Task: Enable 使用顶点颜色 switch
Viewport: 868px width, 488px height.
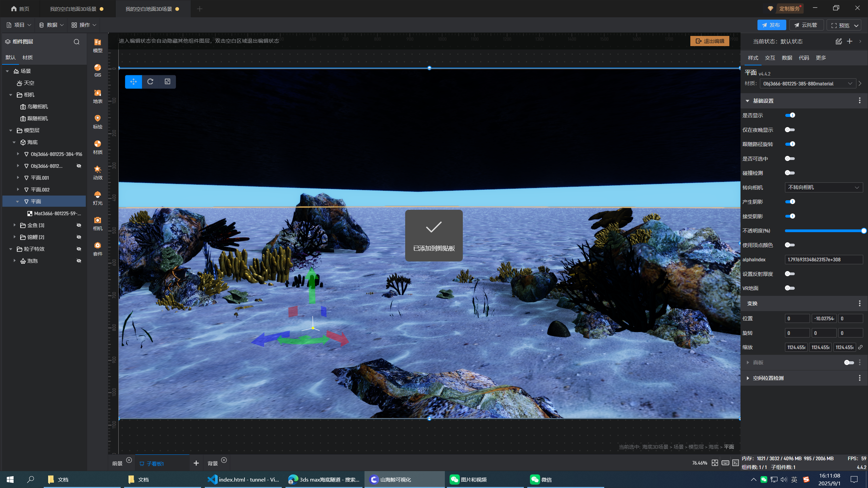Action: [x=790, y=245]
